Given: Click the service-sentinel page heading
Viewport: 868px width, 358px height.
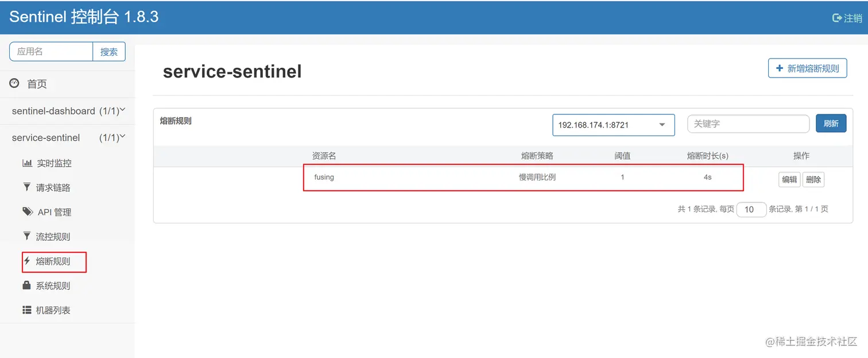Looking at the screenshot, I should coord(232,71).
